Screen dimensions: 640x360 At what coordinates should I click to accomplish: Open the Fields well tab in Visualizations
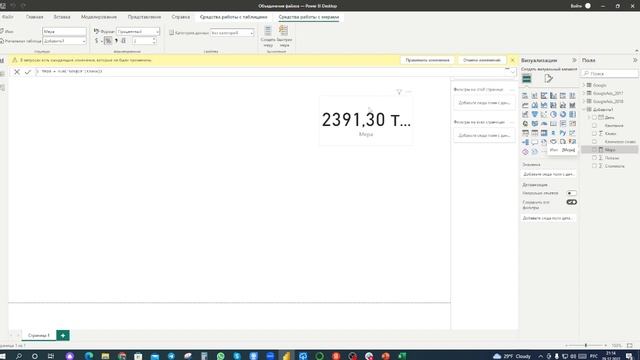[x=527, y=79]
